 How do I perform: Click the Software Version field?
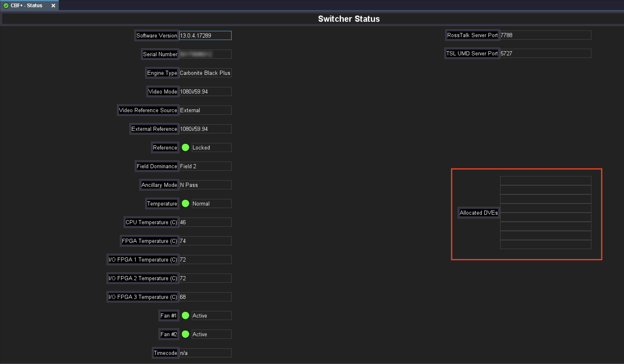tap(205, 35)
